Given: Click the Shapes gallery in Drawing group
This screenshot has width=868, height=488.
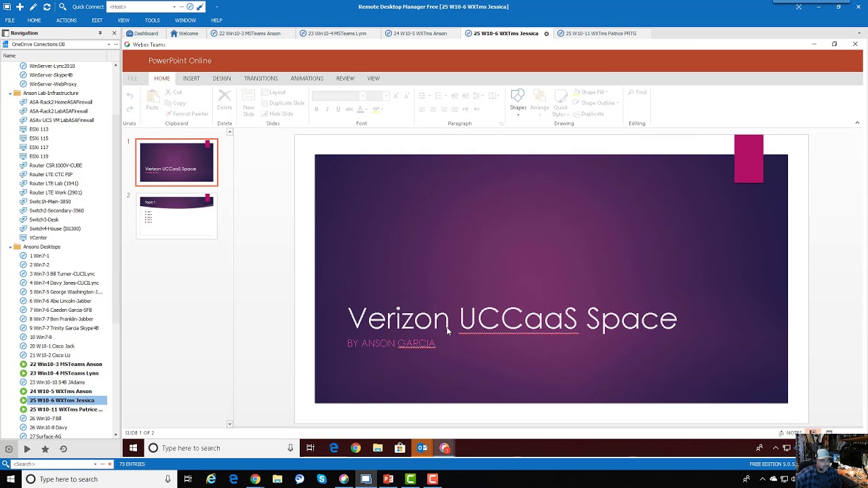Looking at the screenshot, I should coord(518,102).
